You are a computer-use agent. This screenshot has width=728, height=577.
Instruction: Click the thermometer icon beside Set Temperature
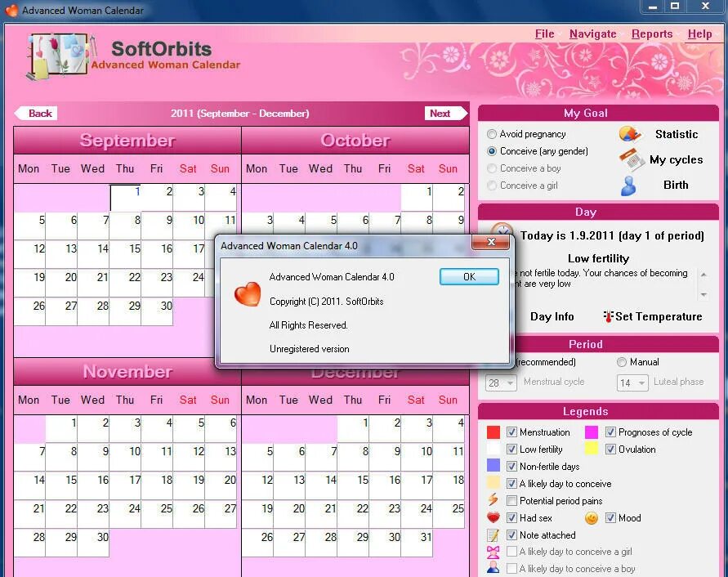tap(608, 316)
